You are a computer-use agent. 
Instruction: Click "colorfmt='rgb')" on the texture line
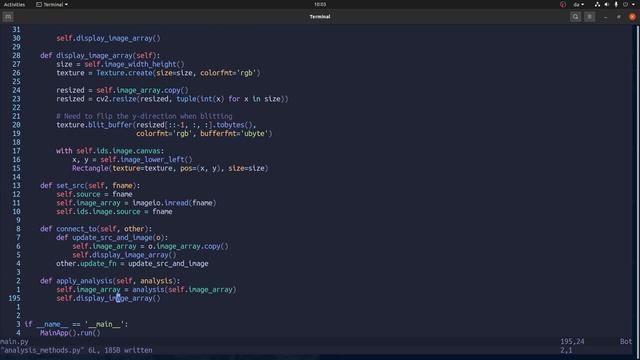[230, 73]
